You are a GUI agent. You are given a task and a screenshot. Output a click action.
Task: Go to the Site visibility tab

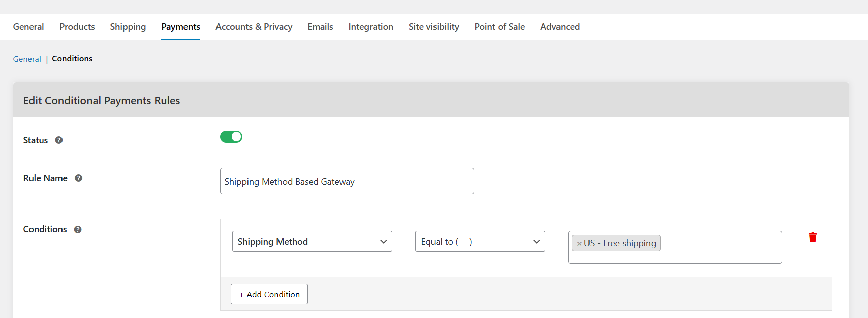pyautogui.click(x=434, y=27)
